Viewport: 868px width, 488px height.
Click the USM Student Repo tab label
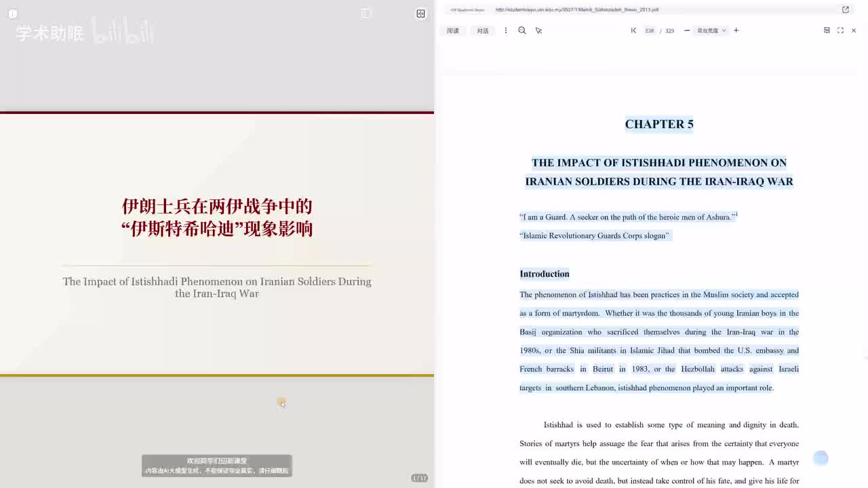[x=468, y=10]
